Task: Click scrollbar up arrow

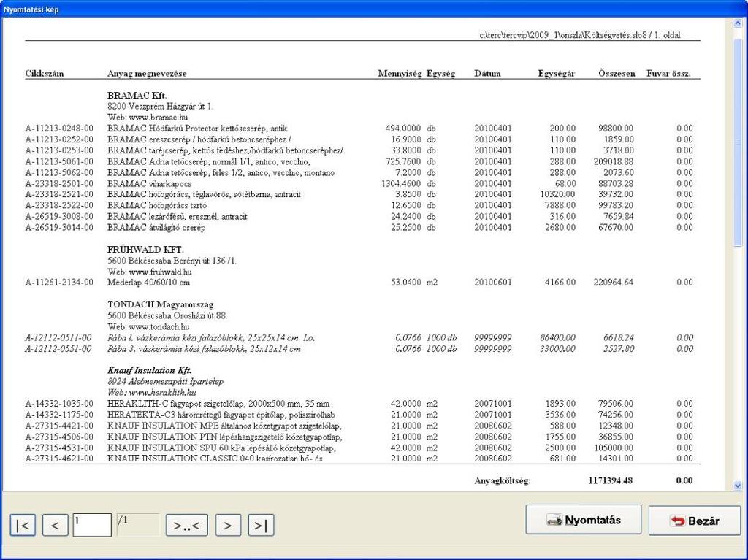Action: pyautogui.click(x=738, y=23)
